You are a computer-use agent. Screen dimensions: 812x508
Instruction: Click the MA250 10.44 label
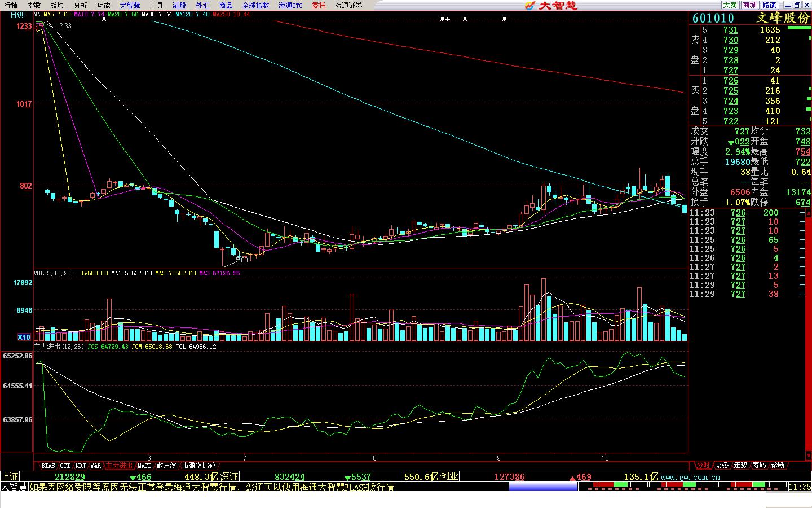point(231,15)
